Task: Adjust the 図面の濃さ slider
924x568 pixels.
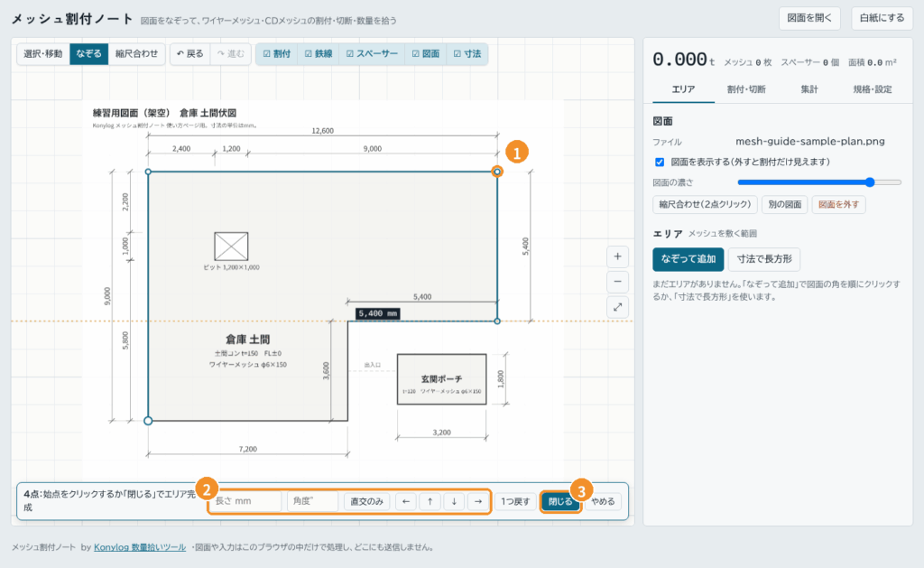Action: [x=819, y=182]
